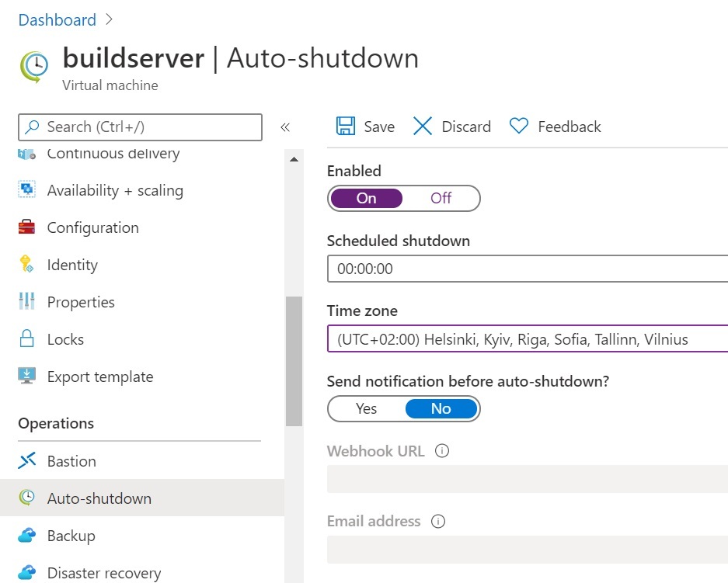Click the Time zone label
This screenshot has width=728, height=583.
362,311
